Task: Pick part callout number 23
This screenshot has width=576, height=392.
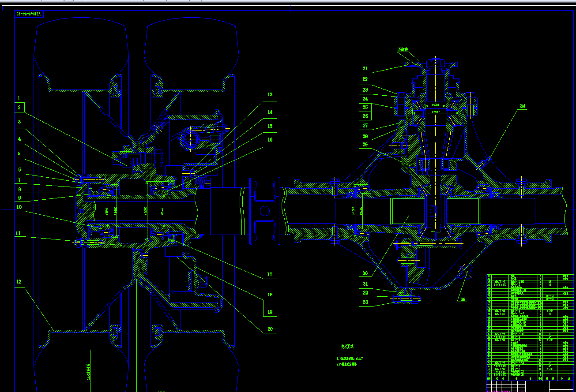Action: pyautogui.click(x=365, y=90)
